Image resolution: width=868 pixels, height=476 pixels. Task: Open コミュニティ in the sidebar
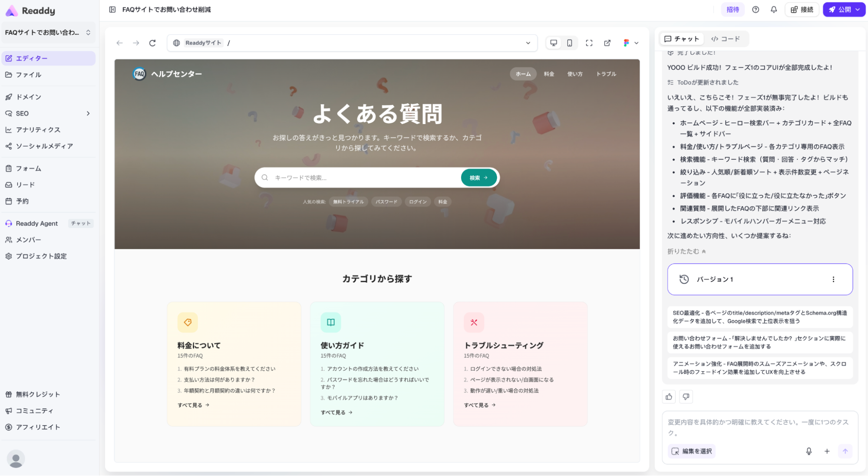48,411
